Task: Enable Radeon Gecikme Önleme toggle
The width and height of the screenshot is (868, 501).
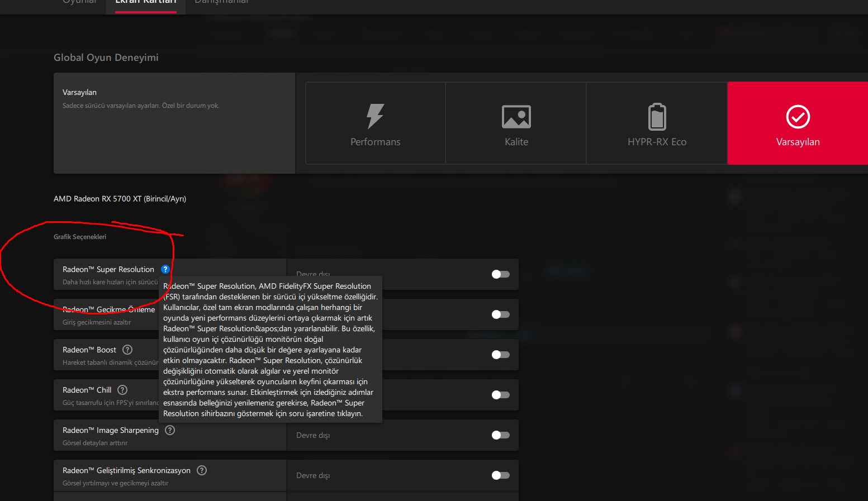Action: pyautogui.click(x=500, y=314)
